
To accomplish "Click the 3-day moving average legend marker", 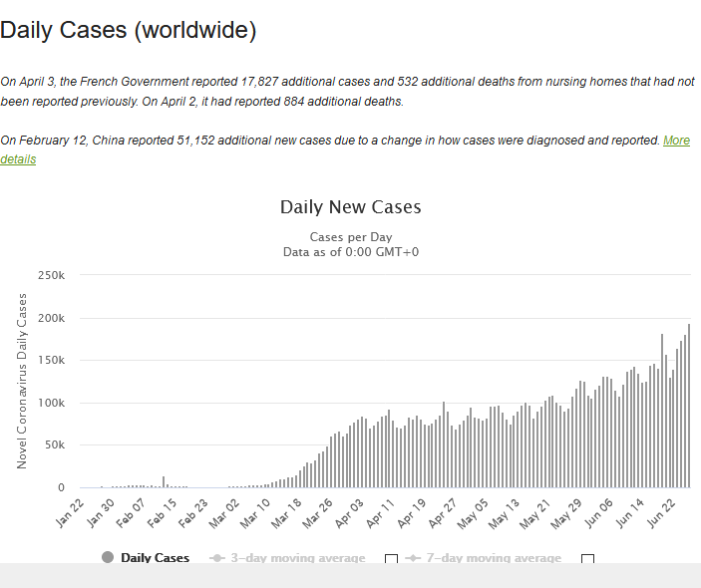I will (x=217, y=558).
